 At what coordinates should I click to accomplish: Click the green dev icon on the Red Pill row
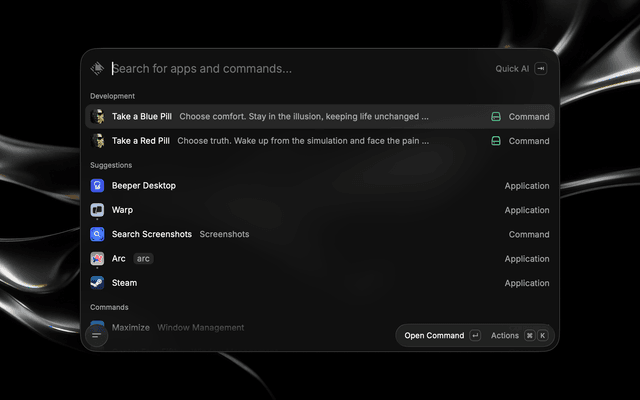pyautogui.click(x=496, y=141)
